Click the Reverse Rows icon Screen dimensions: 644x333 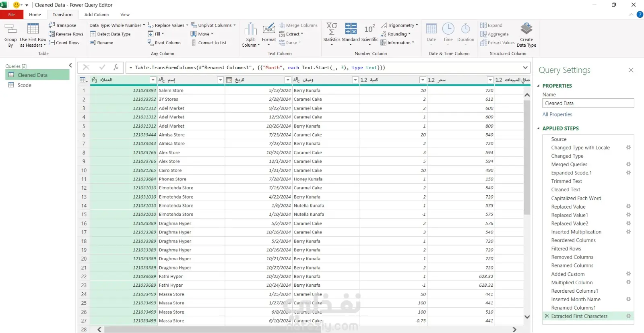(x=52, y=34)
